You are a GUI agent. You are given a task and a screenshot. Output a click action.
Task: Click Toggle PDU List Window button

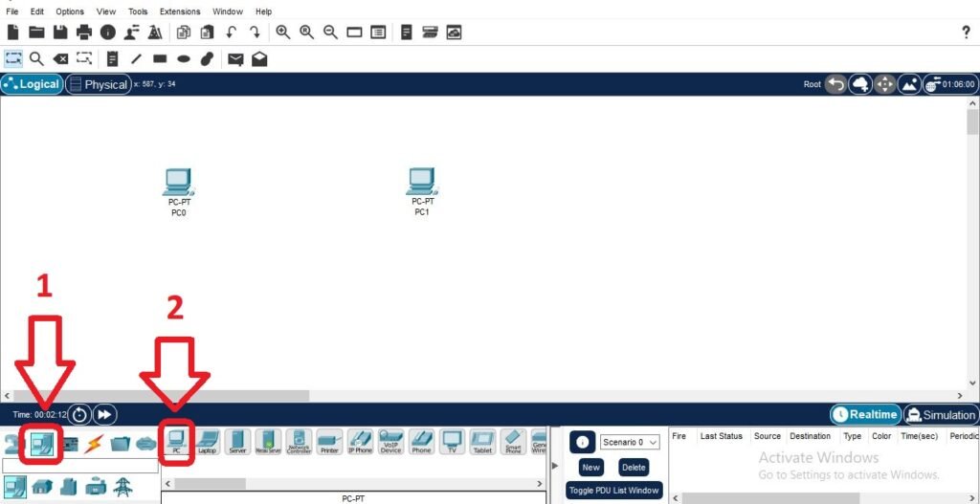pyautogui.click(x=612, y=491)
